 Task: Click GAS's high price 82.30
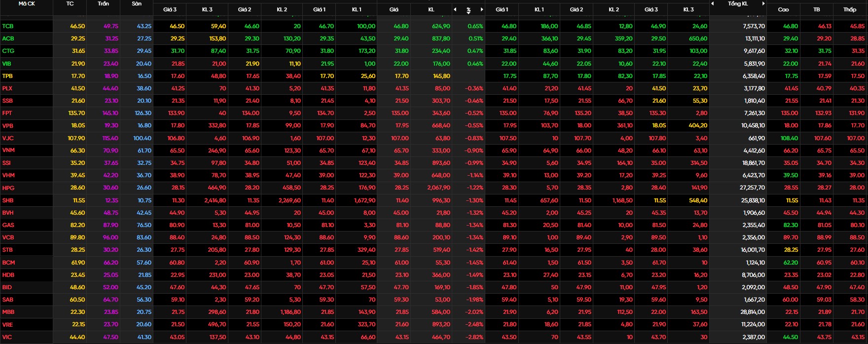tap(791, 225)
